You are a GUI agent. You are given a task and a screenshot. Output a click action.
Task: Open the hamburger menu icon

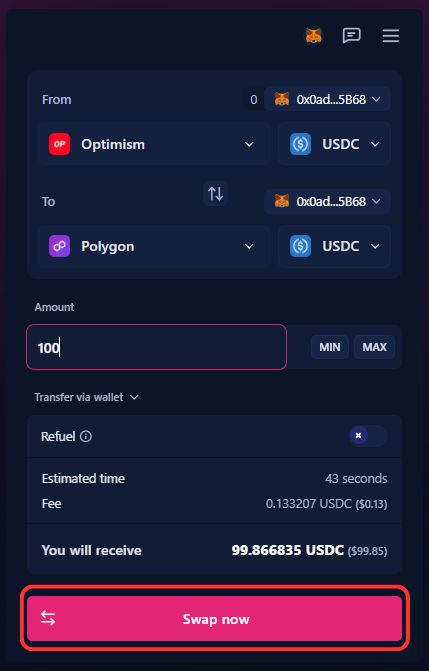coord(390,36)
